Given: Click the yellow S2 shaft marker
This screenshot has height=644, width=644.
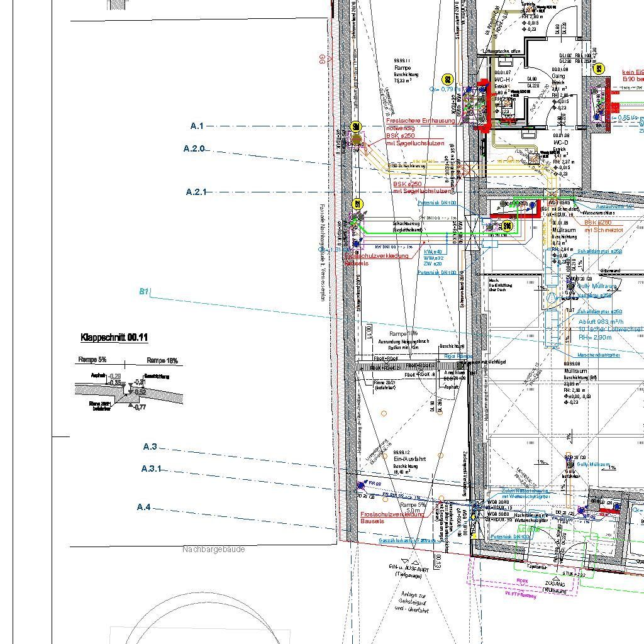Looking at the screenshot, I should click(x=448, y=79).
